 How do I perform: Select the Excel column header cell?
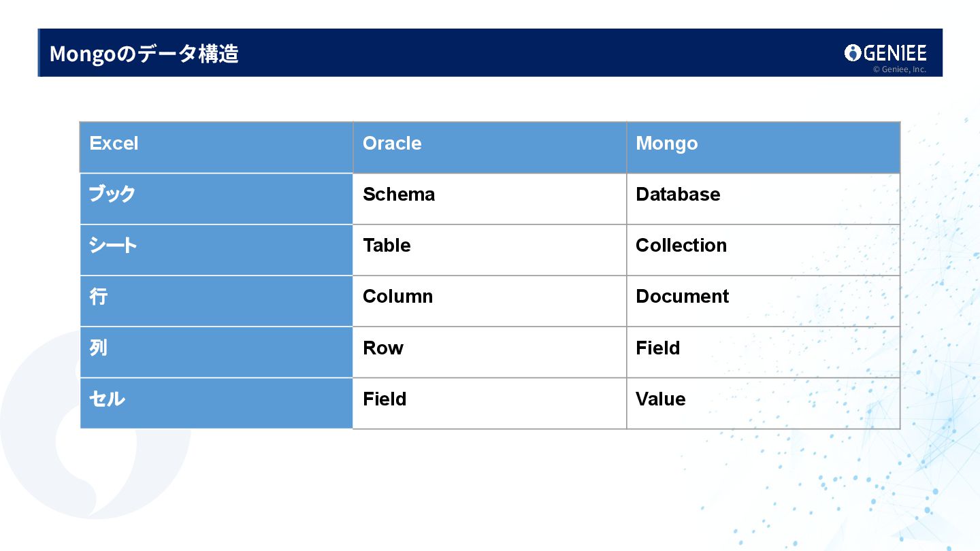216,147
